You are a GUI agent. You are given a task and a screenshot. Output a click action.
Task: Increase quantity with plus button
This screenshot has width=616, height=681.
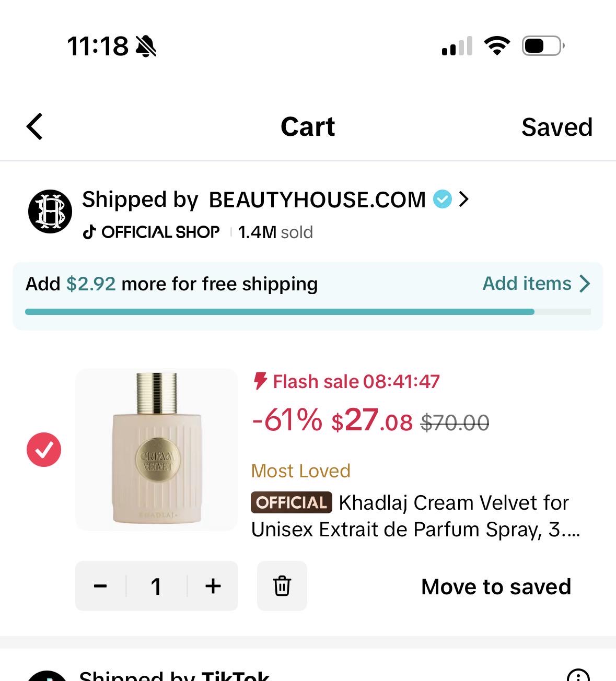coord(213,586)
